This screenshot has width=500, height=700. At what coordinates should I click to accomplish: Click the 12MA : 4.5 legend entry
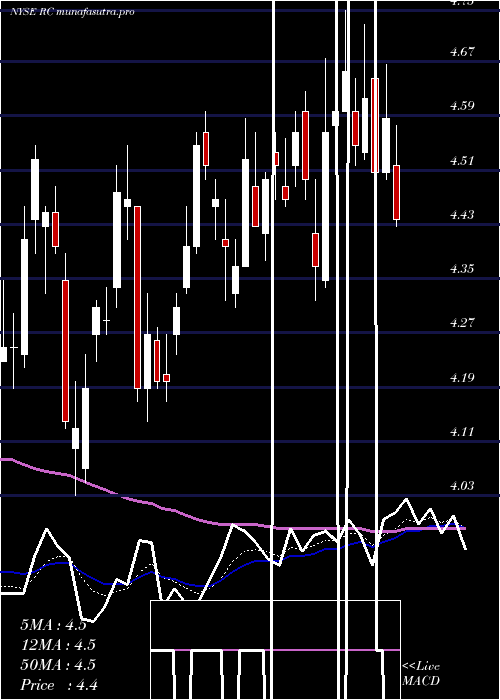tap(58, 645)
